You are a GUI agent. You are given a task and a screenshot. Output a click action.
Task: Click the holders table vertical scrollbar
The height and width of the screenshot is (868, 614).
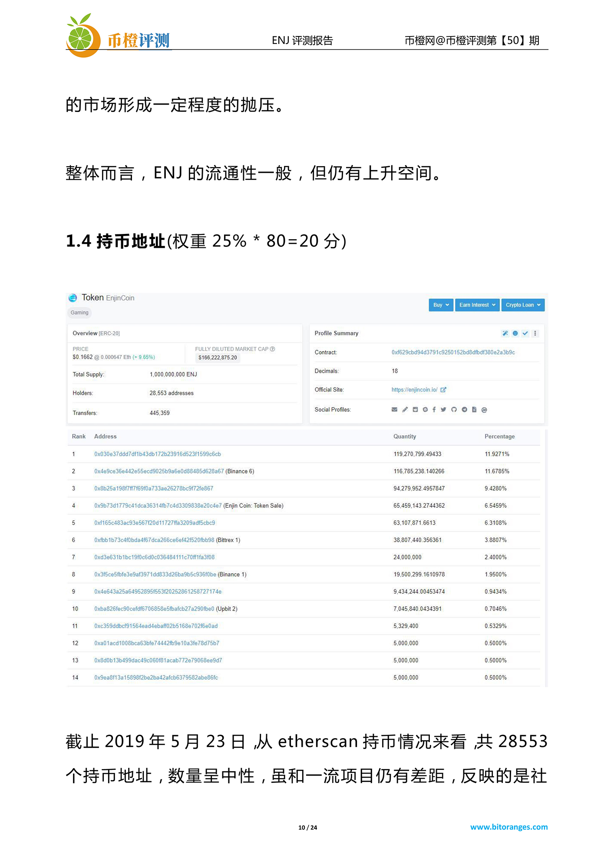(x=546, y=558)
